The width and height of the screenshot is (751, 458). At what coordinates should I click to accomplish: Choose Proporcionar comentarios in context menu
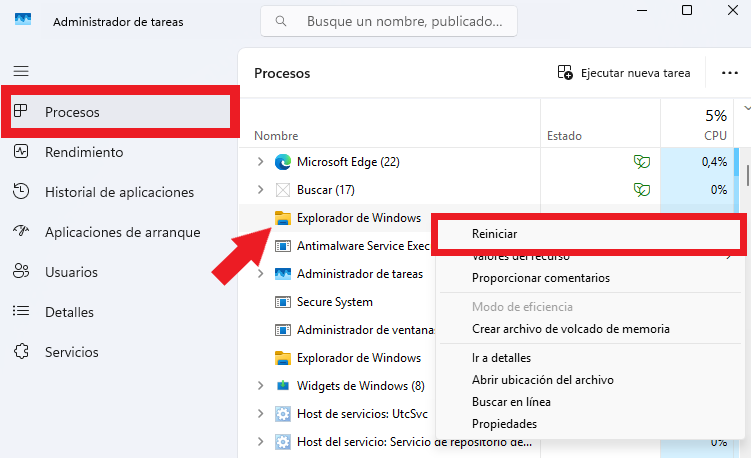(541, 278)
